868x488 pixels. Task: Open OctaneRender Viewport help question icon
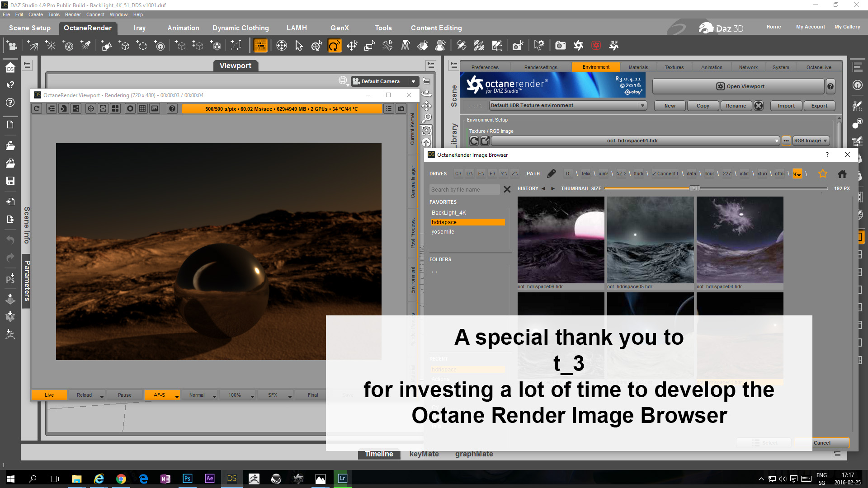pyautogui.click(x=172, y=108)
